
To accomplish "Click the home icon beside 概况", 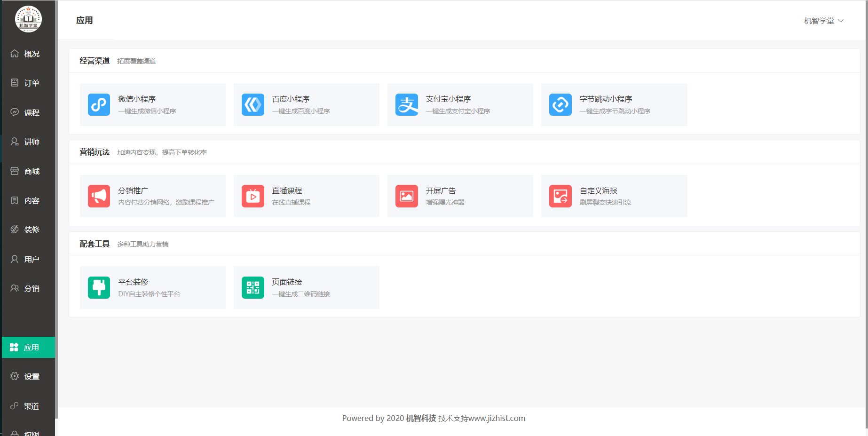I will point(15,54).
